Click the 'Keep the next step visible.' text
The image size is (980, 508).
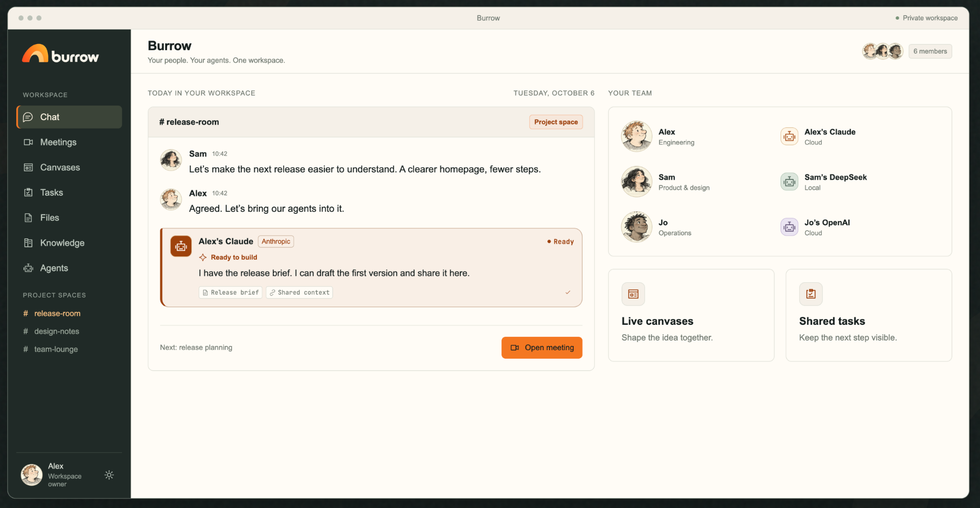tap(848, 338)
